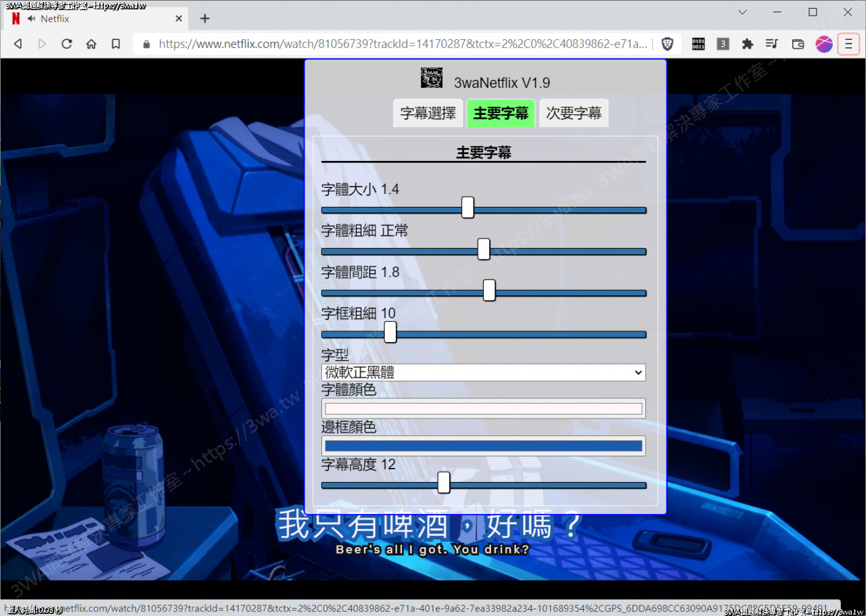Image resolution: width=866 pixels, height=616 pixels.
Task: Click the media playlist icon in toolbar
Action: (x=772, y=43)
